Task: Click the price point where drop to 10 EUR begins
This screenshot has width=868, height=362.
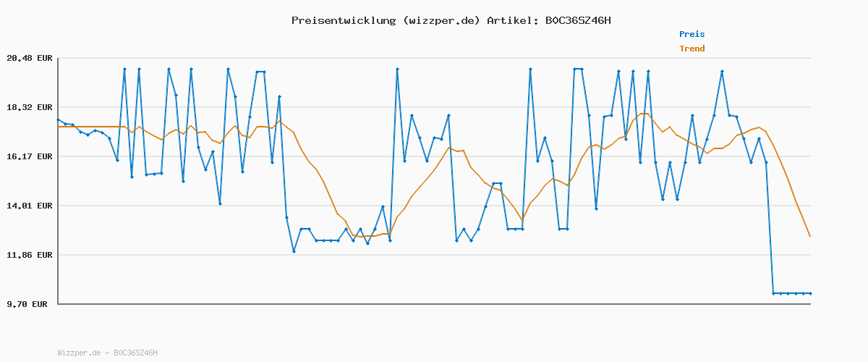Action: point(766,162)
